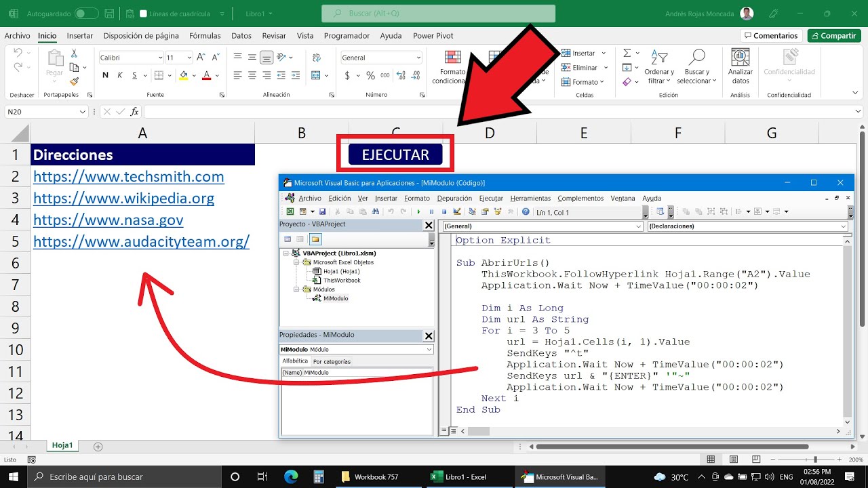868x488 pixels.
Task: Select MiModulo in the project tree
Action: (x=336, y=298)
